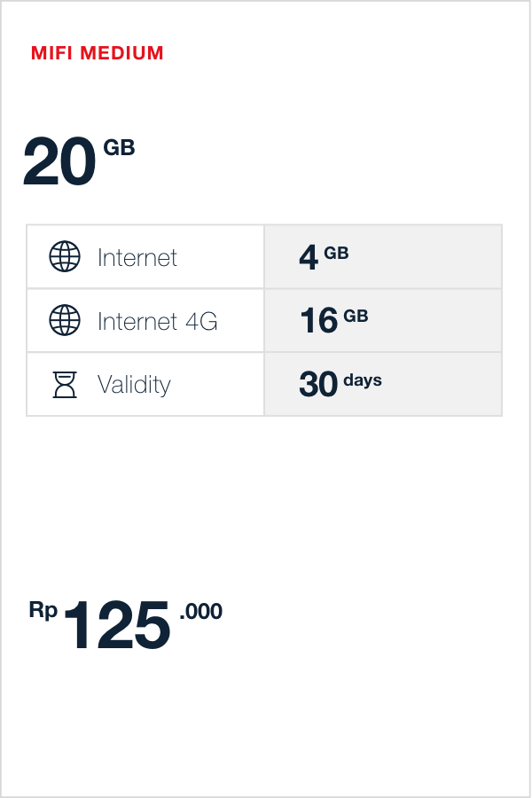Click the GB unit beside the 20 heading
The width and height of the screenshot is (532, 798).
[x=119, y=148]
